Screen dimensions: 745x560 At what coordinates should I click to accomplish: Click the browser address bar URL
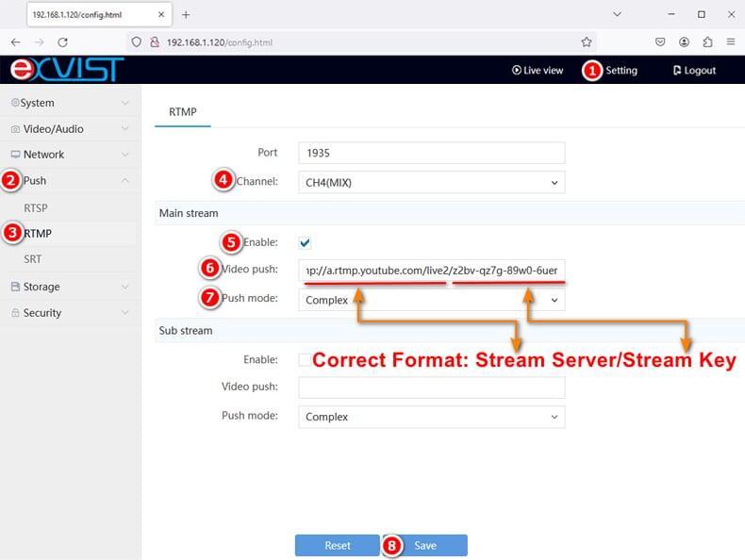coord(220,42)
